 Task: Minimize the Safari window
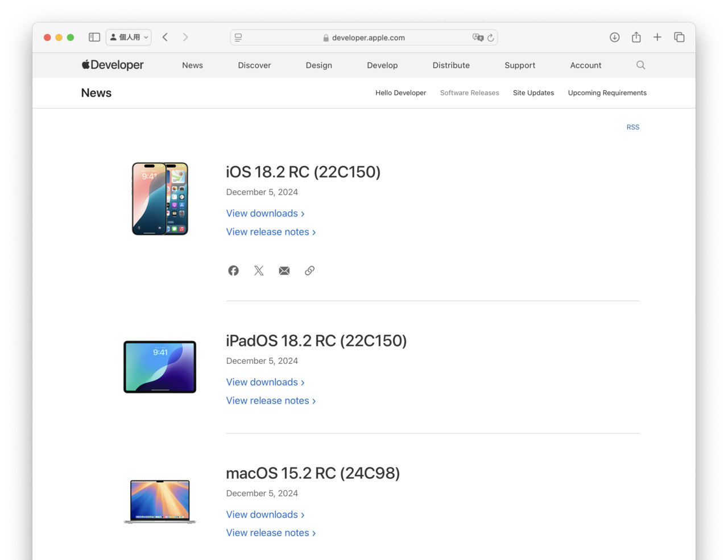point(59,38)
